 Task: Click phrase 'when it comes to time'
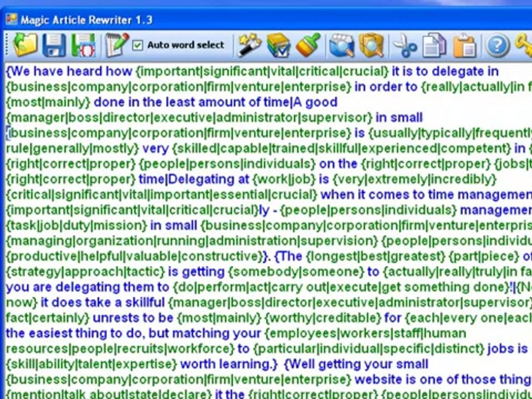pos(386,195)
